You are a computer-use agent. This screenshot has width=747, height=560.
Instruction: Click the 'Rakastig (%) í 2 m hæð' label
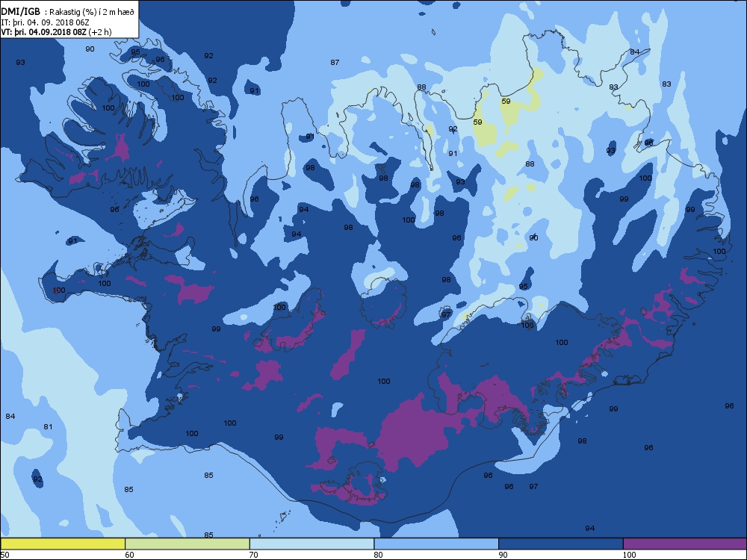point(90,13)
